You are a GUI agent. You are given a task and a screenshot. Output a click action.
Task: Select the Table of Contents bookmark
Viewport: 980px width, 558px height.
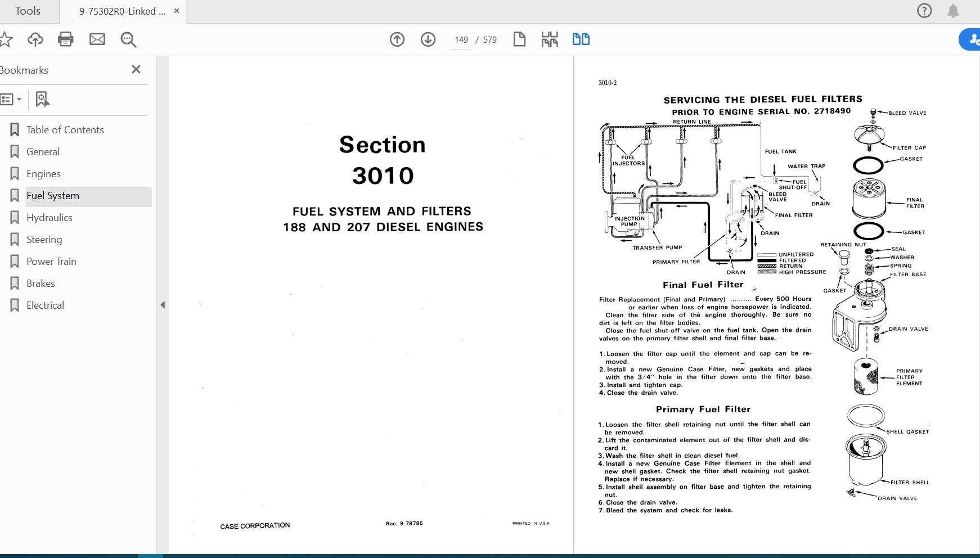(65, 130)
